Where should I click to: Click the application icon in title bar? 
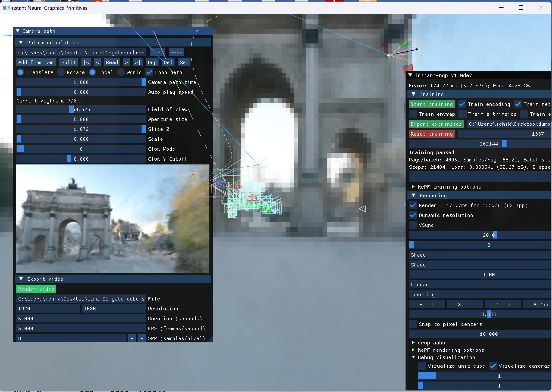point(6,8)
